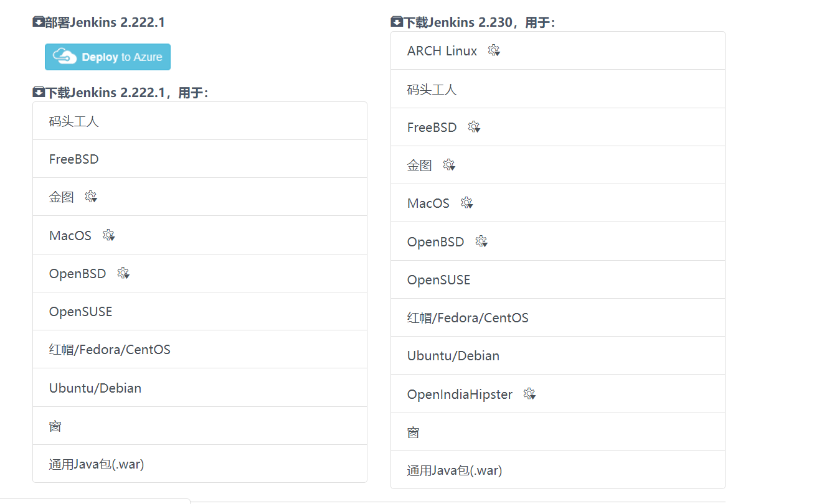Select FreeBSD text in the Jenkins 2.222.1 list
837x504 pixels.
point(73,159)
